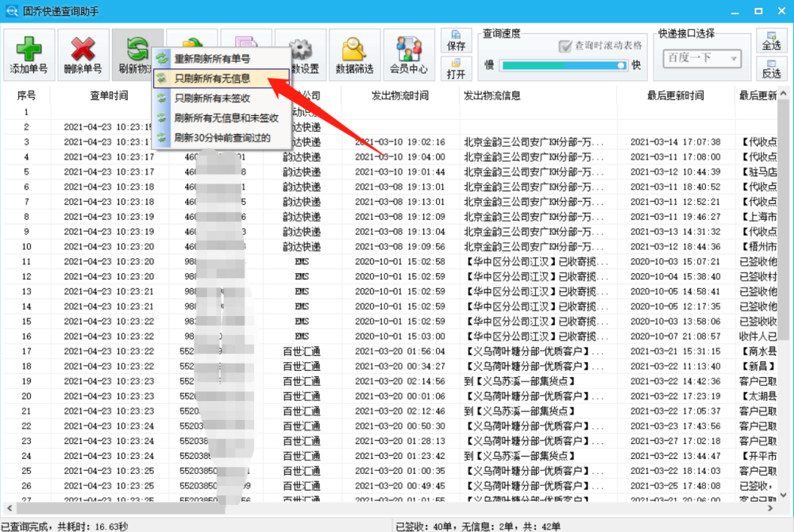Click row 24 query time 2021-04-23 10:23:24
The image size is (794, 532).
coord(109,456)
